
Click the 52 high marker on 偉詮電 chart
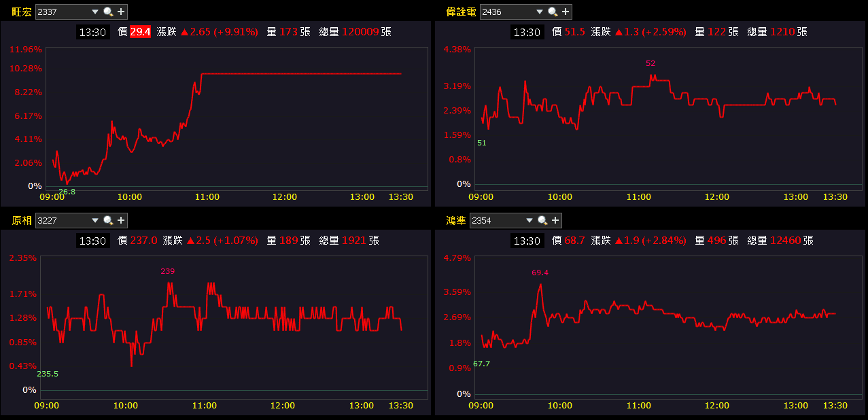650,63
